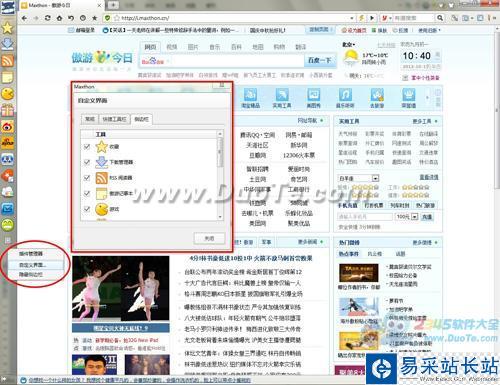The image size is (500, 385).
Task: Click the security shield icon in address bar
Action: pyautogui.click(x=107, y=18)
